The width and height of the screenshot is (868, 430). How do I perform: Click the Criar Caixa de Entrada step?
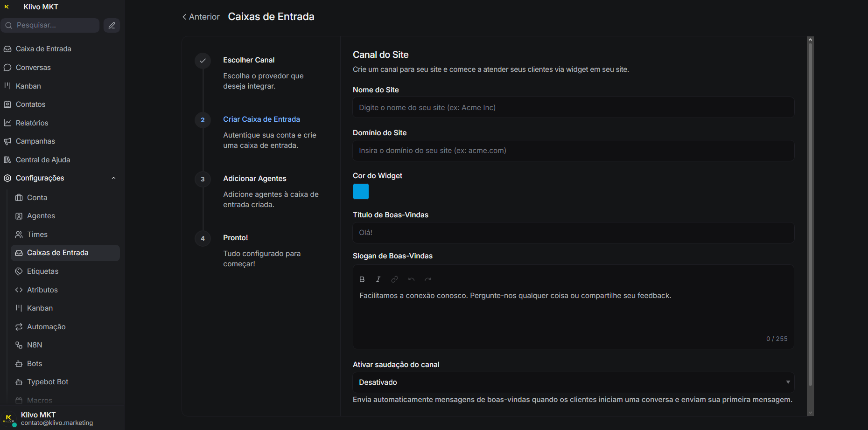click(x=261, y=119)
